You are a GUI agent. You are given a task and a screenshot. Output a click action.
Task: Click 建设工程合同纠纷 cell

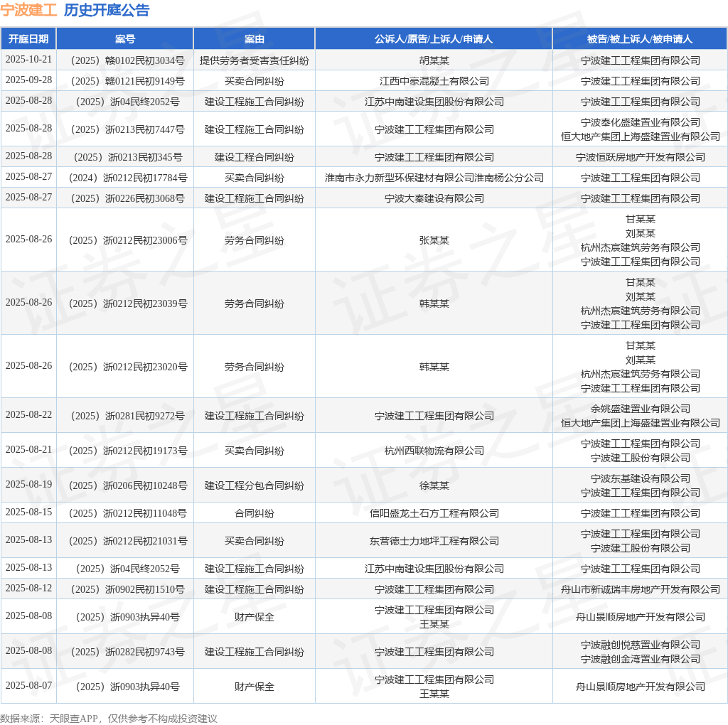[255, 157]
